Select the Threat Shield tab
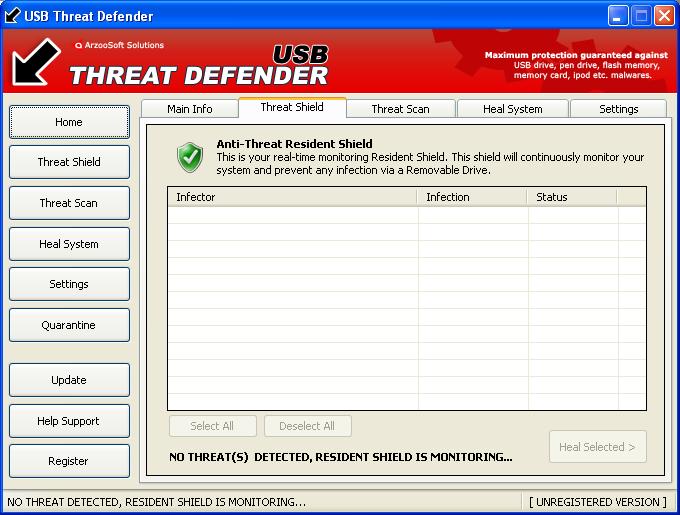This screenshot has height=515, width=680. (x=292, y=108)
